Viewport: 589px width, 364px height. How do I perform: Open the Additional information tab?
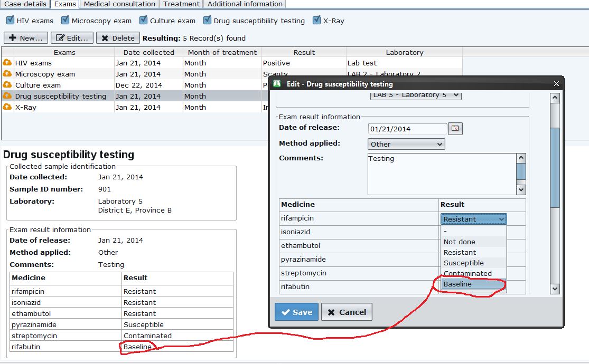click(x=245, y=4)
